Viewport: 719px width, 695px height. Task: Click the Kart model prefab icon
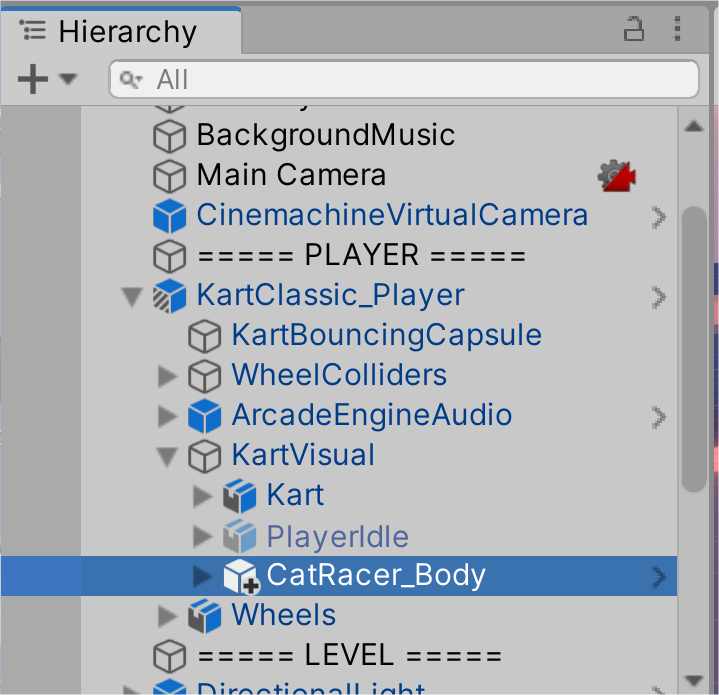[239, 496]
